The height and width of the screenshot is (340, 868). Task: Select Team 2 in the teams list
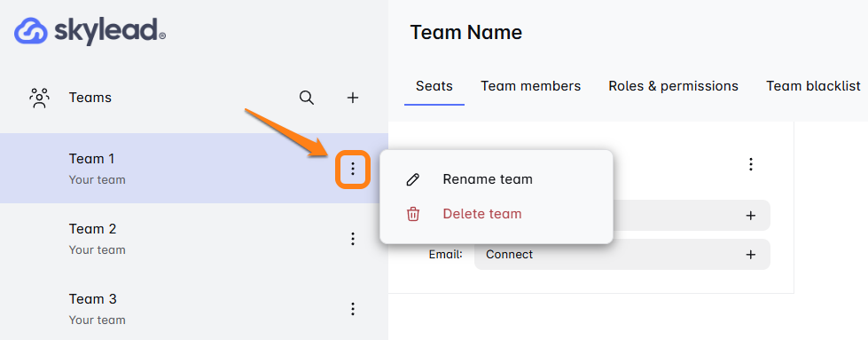(194, 239)
